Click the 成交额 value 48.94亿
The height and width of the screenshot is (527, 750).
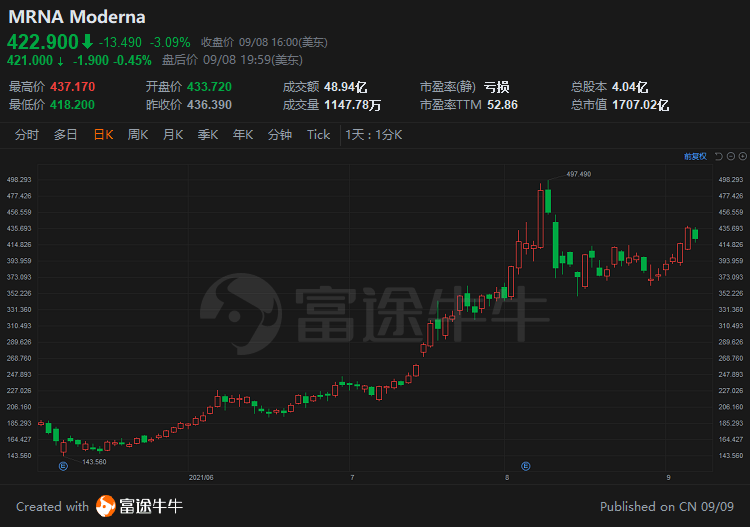point(345,87)
